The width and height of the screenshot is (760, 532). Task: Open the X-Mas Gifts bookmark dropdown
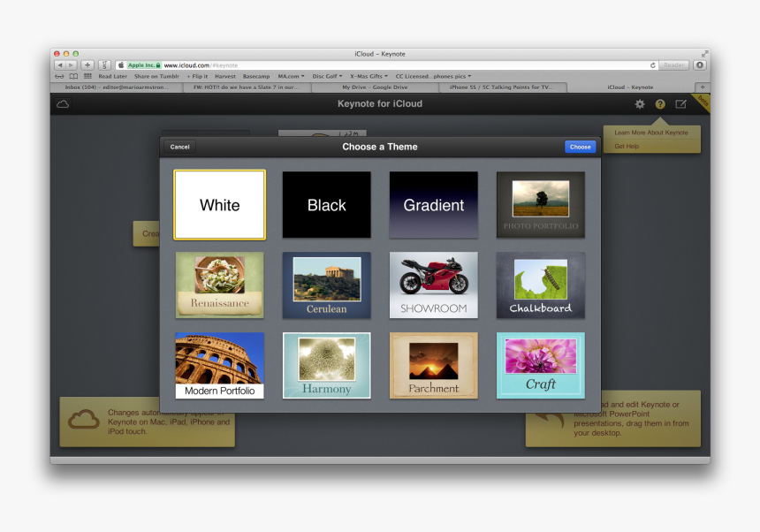point(369,76)
